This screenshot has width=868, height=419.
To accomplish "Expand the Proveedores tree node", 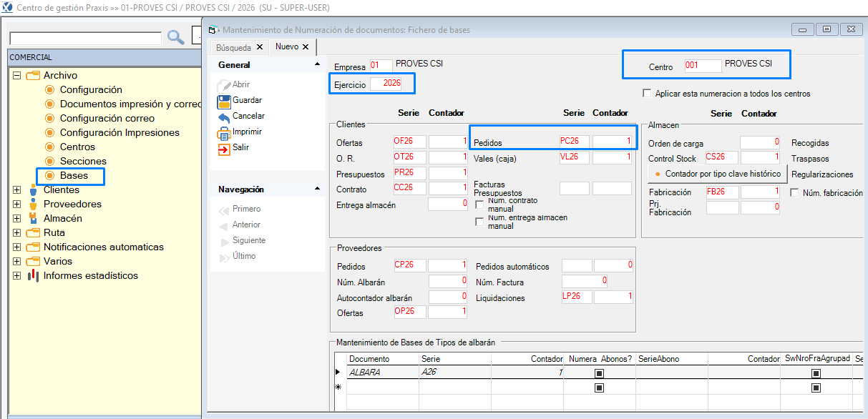I will 17,204.
